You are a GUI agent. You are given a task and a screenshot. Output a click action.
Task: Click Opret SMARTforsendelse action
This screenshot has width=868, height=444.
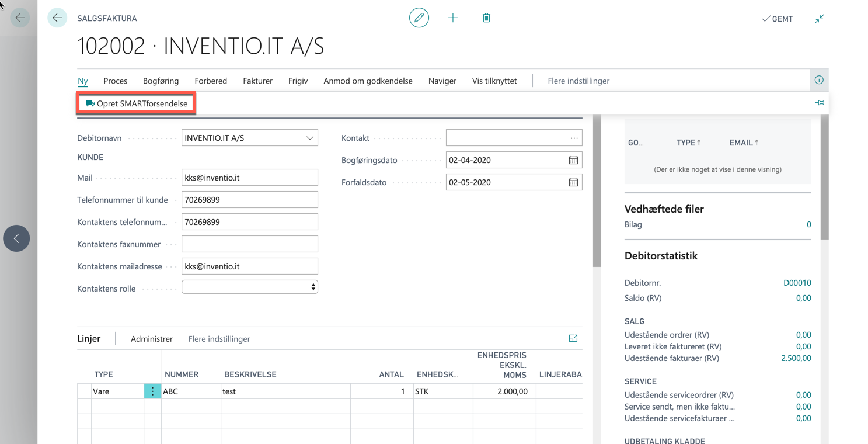(x=137, y=103)
